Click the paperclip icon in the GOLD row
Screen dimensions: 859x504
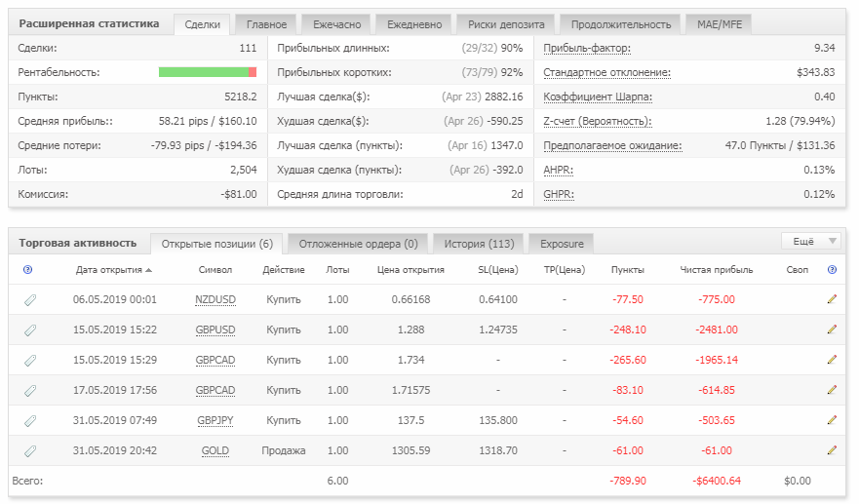(x=30, y=450)
